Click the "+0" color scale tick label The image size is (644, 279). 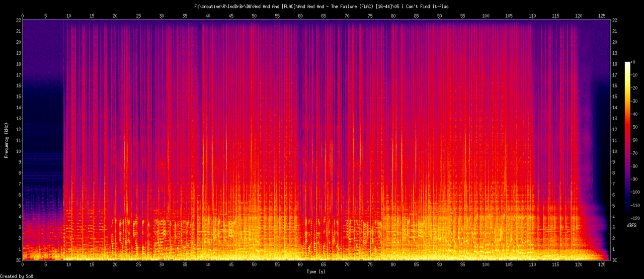[633, 61]
